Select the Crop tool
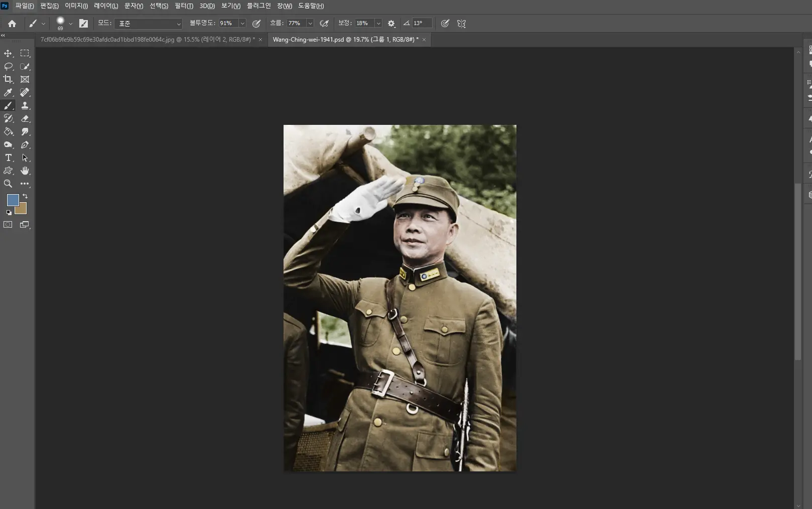 click(x=8, y=79)
